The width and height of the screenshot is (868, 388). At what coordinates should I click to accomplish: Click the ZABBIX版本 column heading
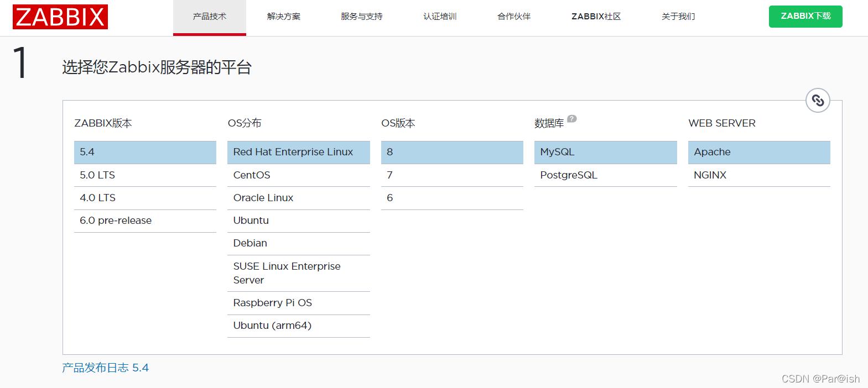(103, 123)
